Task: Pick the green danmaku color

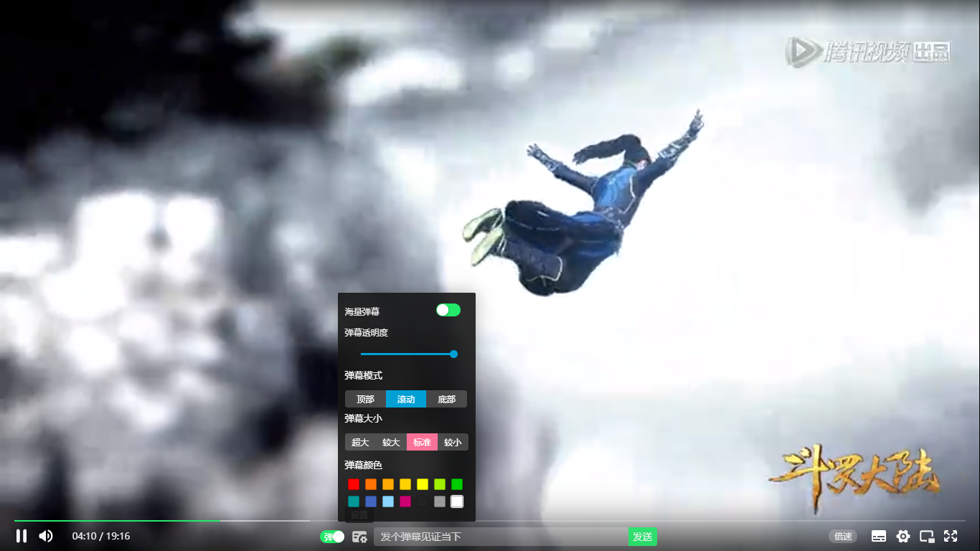Action: [457, 484]
